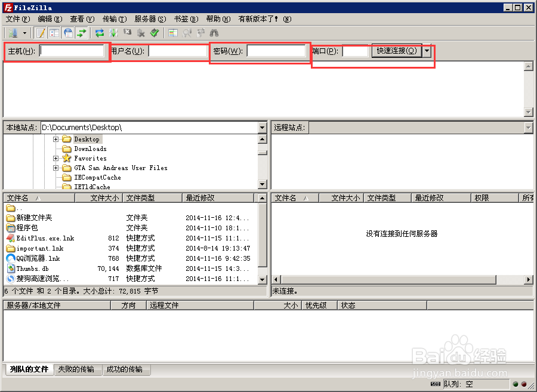Sort local files by 文件大小 column

[x=99, y=198]
